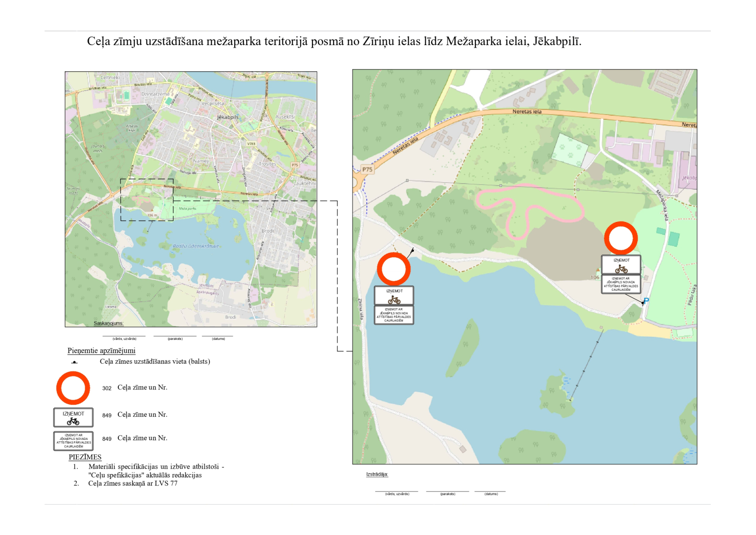This screenshot has height=535, width=756.
Task: Click the red circle sign 302 in legend
Action: pyautogui.click(x=73, y=388)
